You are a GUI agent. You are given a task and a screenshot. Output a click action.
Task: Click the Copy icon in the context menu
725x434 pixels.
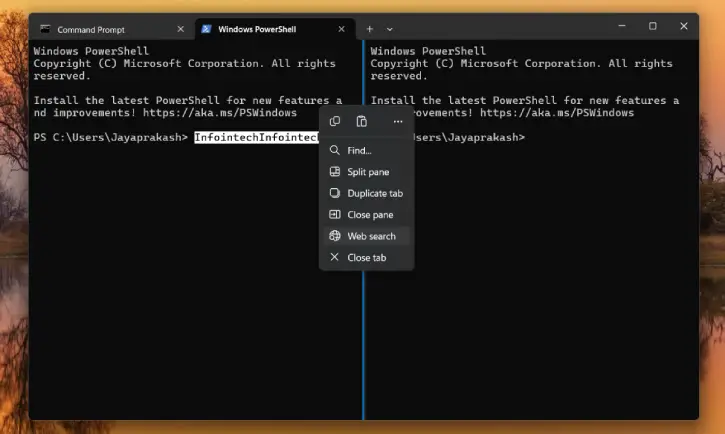(x=335, y=121)
